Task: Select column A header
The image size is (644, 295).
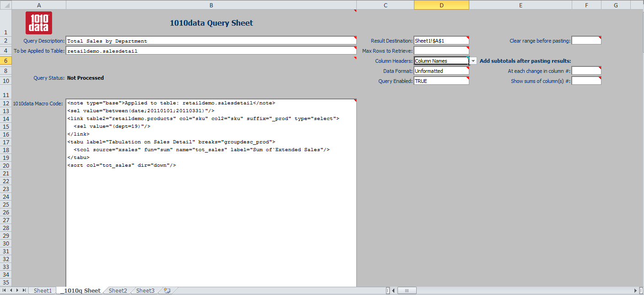Action: tap(38, 5)
